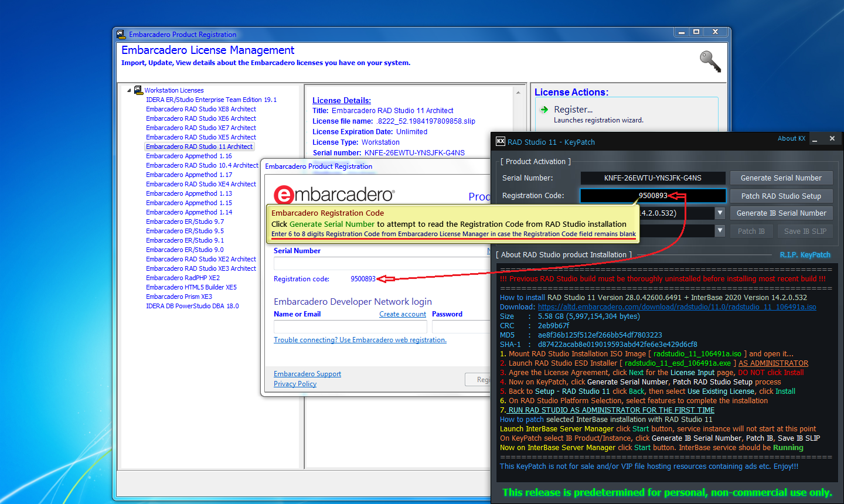Click the MD5 hash value in KeyPatch

click(600, 335)
